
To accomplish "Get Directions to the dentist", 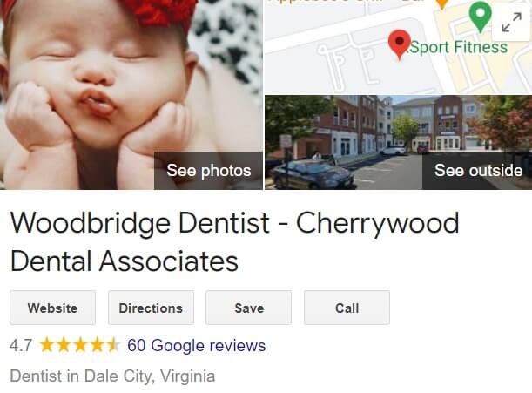I will [151, 308].
